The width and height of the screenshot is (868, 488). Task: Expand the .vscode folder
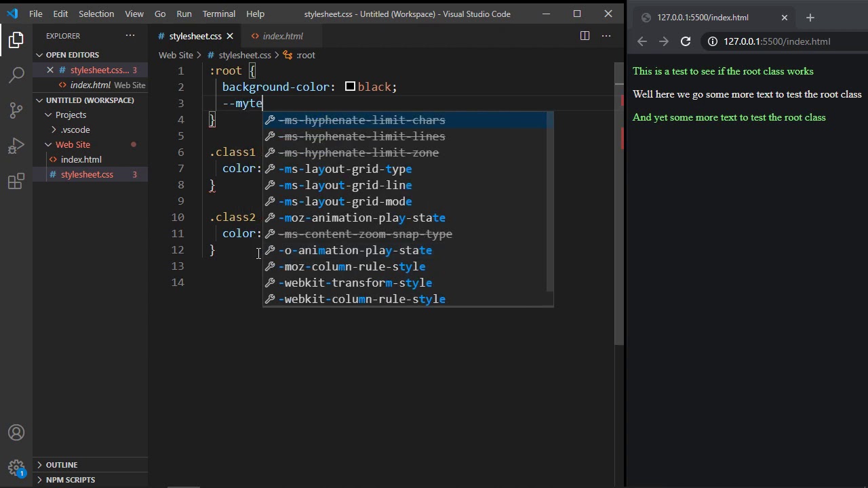tap(54, 129)
